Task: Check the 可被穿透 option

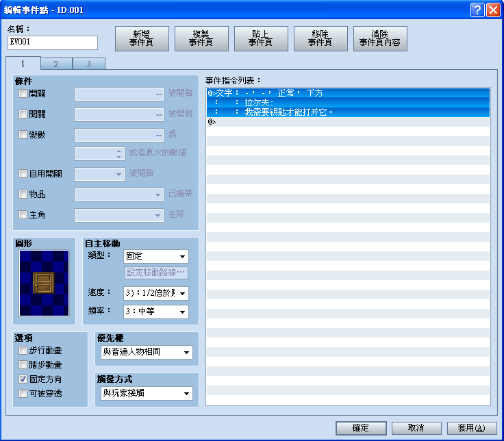Action: 23,394
